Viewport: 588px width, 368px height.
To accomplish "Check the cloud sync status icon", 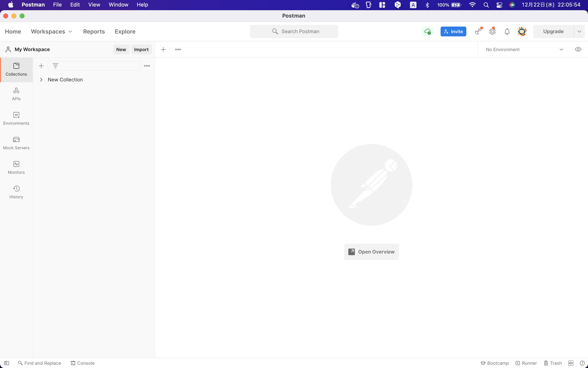I will tap(427, 31).
